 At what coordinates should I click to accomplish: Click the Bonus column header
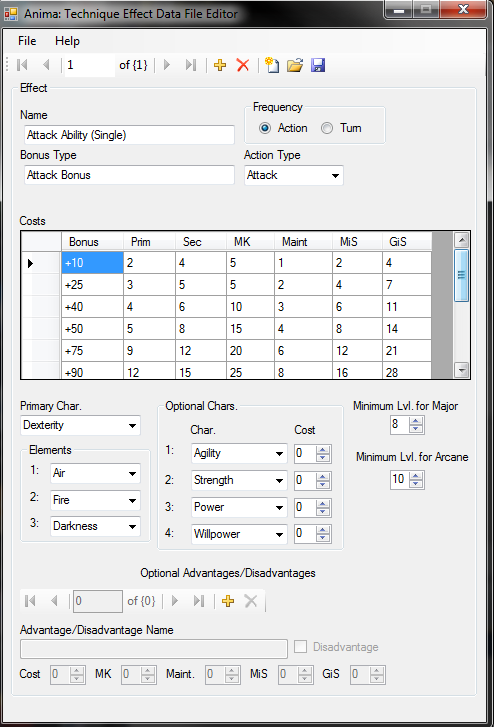92,242
